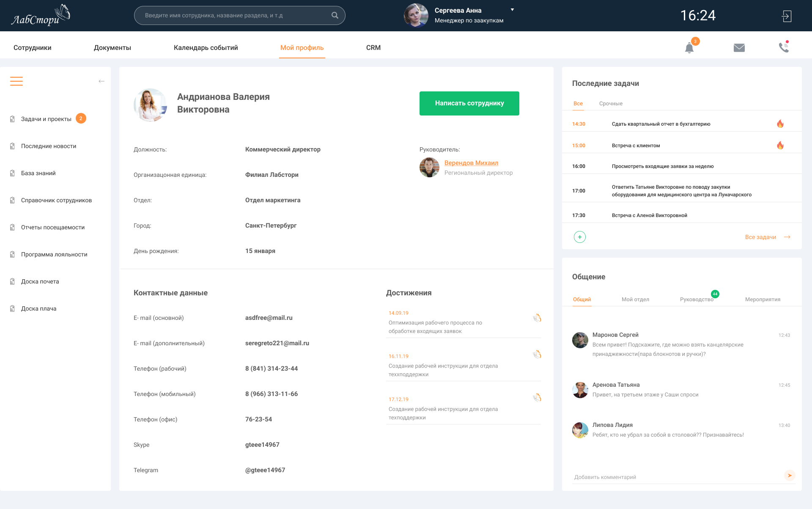The image size is (812, 509).
Task: Click icon next to Задачи и проекты
Action: point(12,119)
